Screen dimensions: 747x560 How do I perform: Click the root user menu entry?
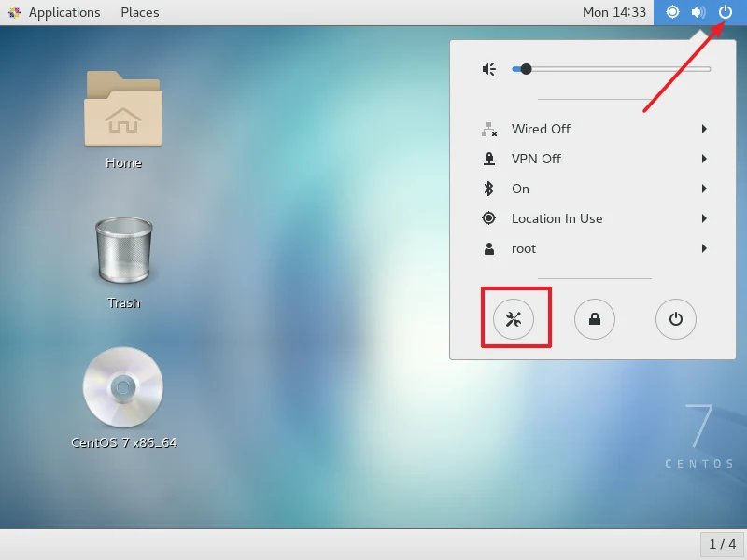(593, 248)
